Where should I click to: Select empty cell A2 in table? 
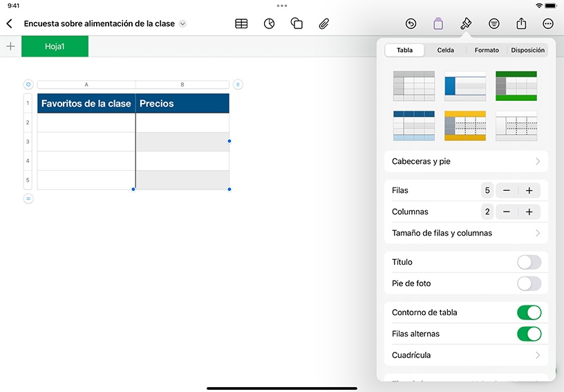pos(86,122)
